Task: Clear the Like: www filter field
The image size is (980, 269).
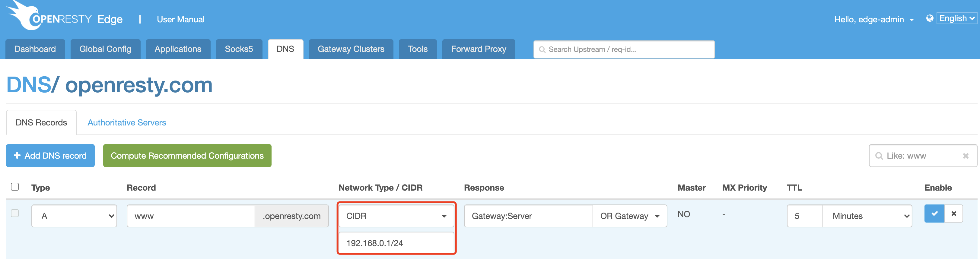Action: point(966,156)
